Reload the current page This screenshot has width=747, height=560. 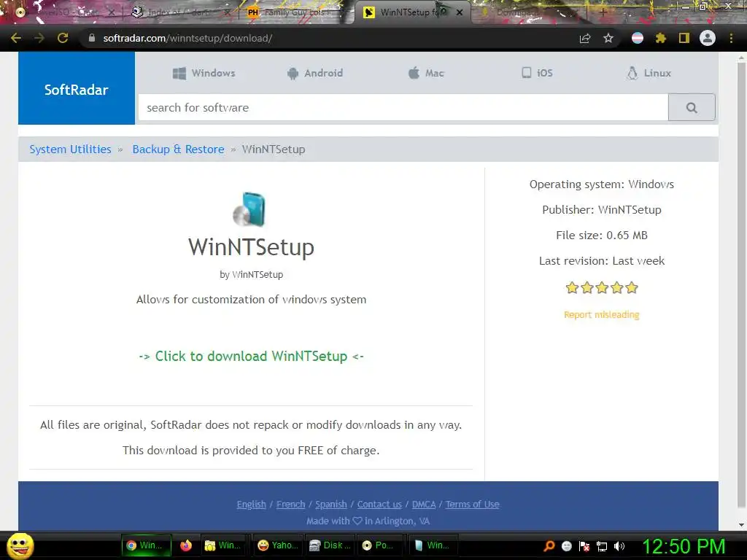click(63, 38)
